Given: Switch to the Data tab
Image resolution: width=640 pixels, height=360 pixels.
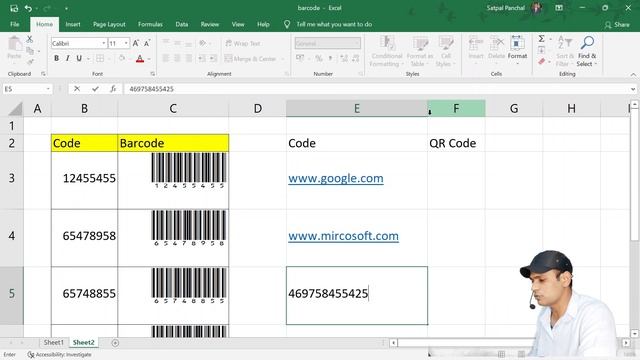Looking at the screenshot, I should tap(182, 24).
